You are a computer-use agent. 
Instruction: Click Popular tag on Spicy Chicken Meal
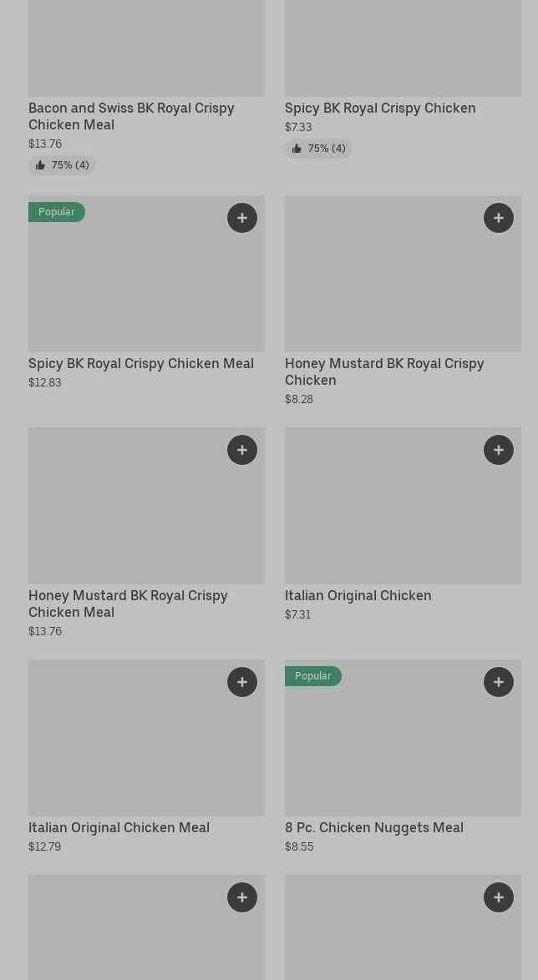(x=57, y=212)
